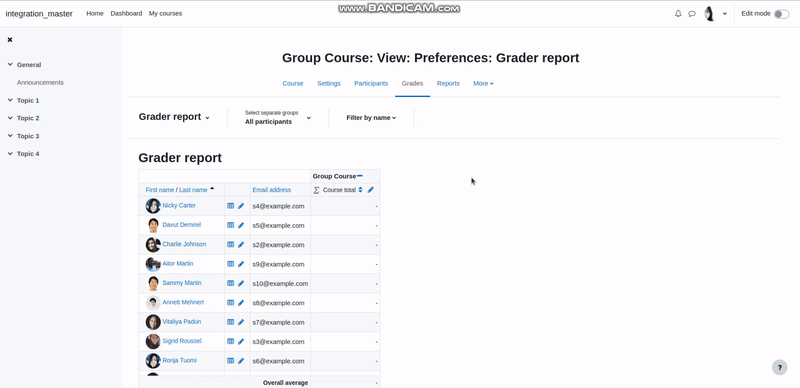800x388 pixels.
Task: Edit grades pencil for Nicky Carter
Action: [x=241, y=206]
